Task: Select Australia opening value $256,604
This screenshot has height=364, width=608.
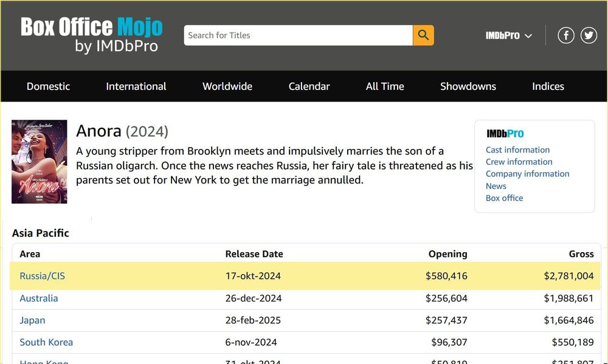Action: coord(446,298)
